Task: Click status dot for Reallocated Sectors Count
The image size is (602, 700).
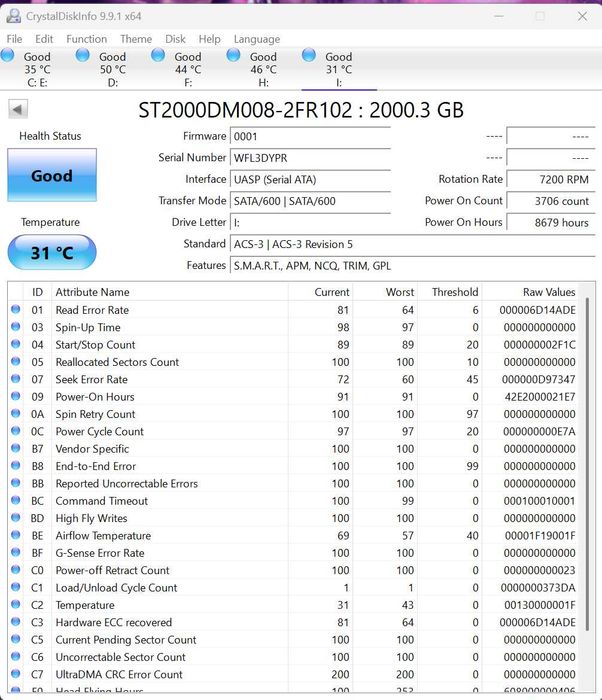Action: (16, 361)
